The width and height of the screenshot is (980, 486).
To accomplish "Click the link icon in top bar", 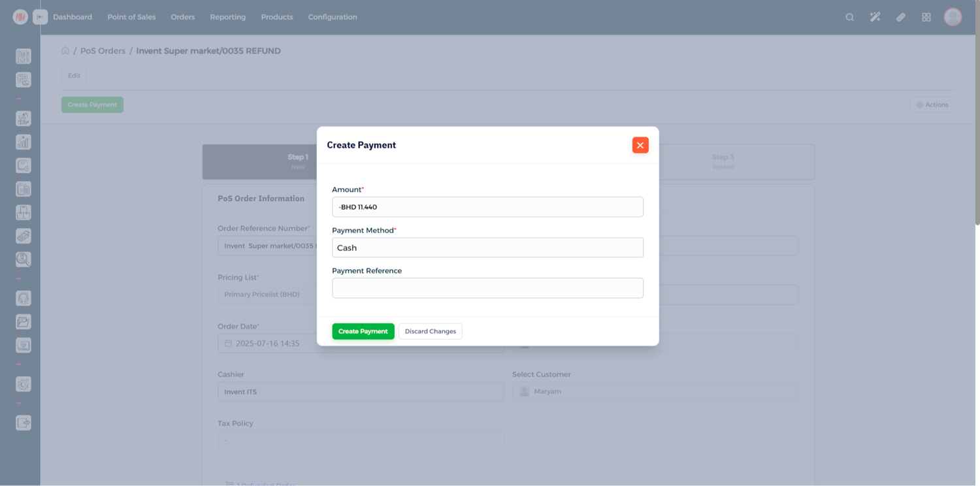I will pyautogui.click(x=900, y=17).
